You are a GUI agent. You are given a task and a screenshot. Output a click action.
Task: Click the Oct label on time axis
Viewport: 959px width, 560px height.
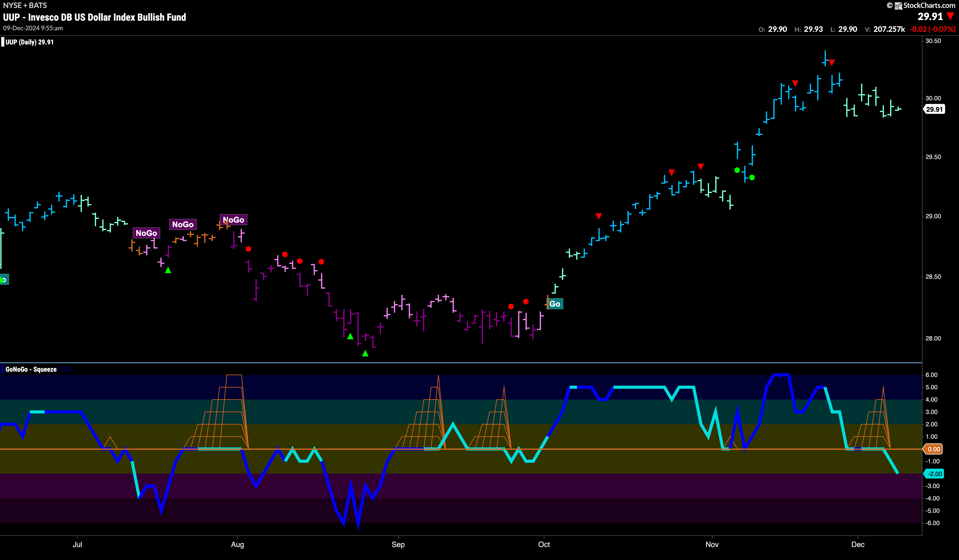pyautogui.click(x=544, y=545)
